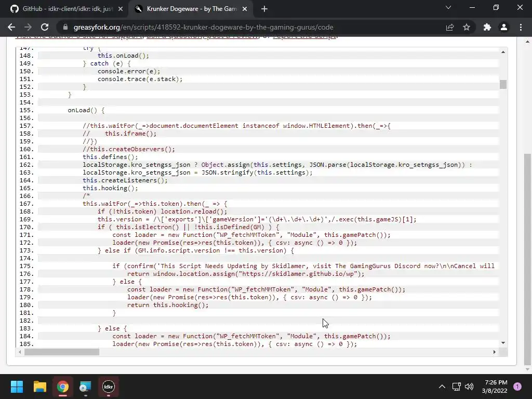Viewport: 532px width, 399px height.
Task: Click the code box vertical scroll thumb
Action: [x=503, y=84]
